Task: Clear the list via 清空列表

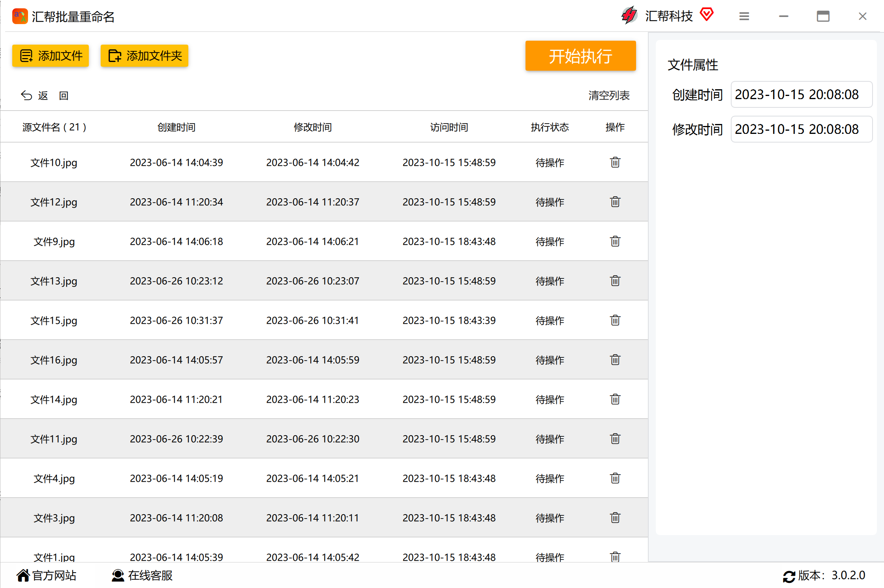Action: point(608,96)
